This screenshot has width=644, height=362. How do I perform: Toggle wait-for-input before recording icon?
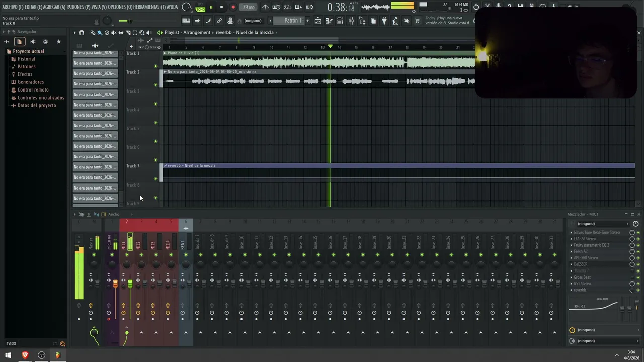276,7
